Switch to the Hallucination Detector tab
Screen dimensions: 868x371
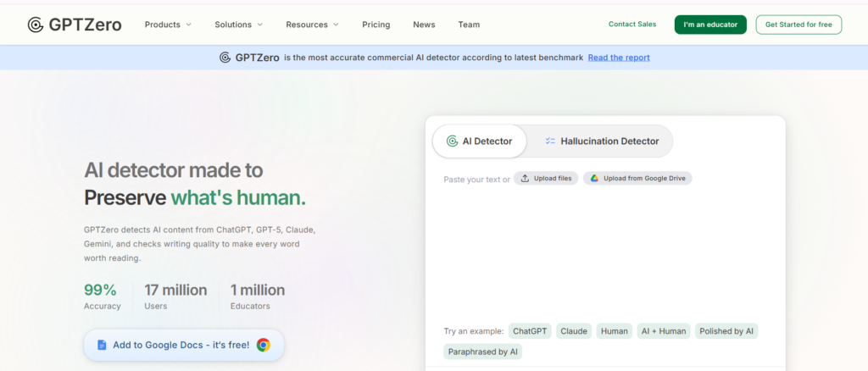[601, 141]
